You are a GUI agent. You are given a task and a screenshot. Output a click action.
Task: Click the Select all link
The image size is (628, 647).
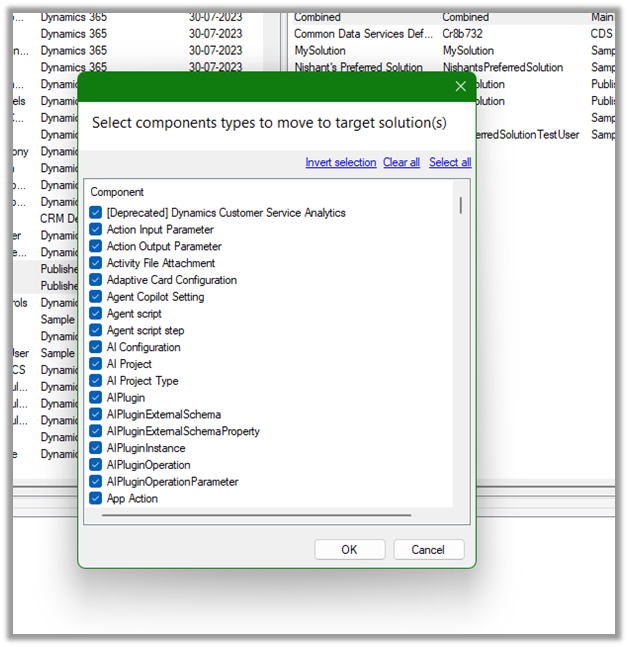pos(450,162)
